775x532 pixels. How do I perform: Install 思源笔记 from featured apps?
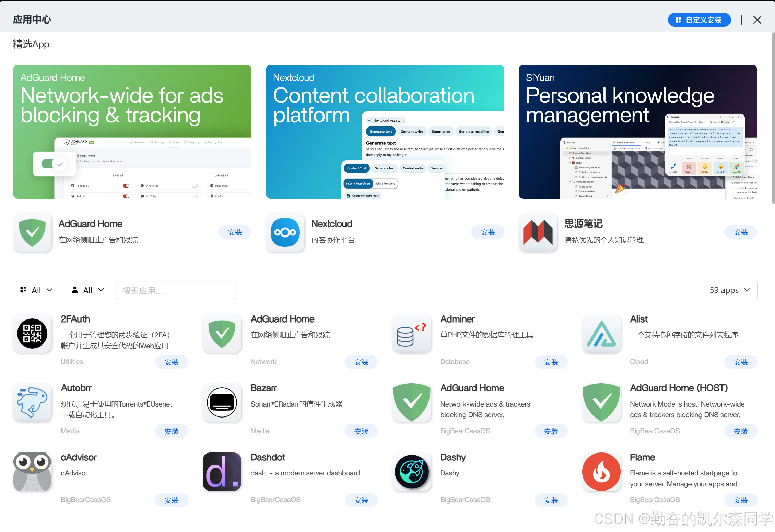pos(740,232)
